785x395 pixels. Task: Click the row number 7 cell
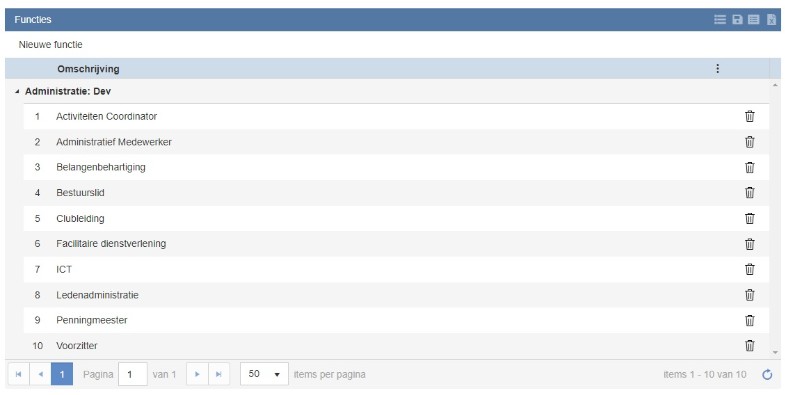click(38, 269)
